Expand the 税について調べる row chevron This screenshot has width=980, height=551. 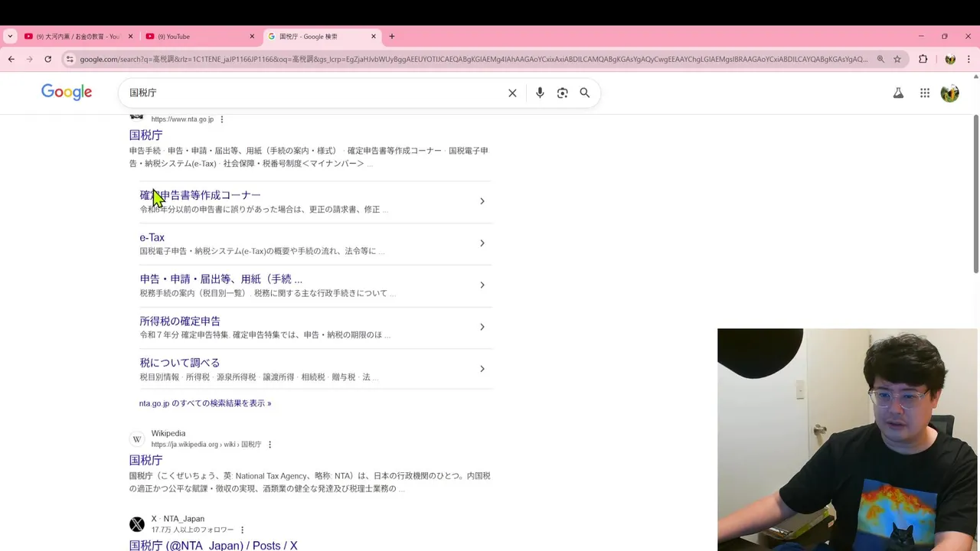click(482, 369)
